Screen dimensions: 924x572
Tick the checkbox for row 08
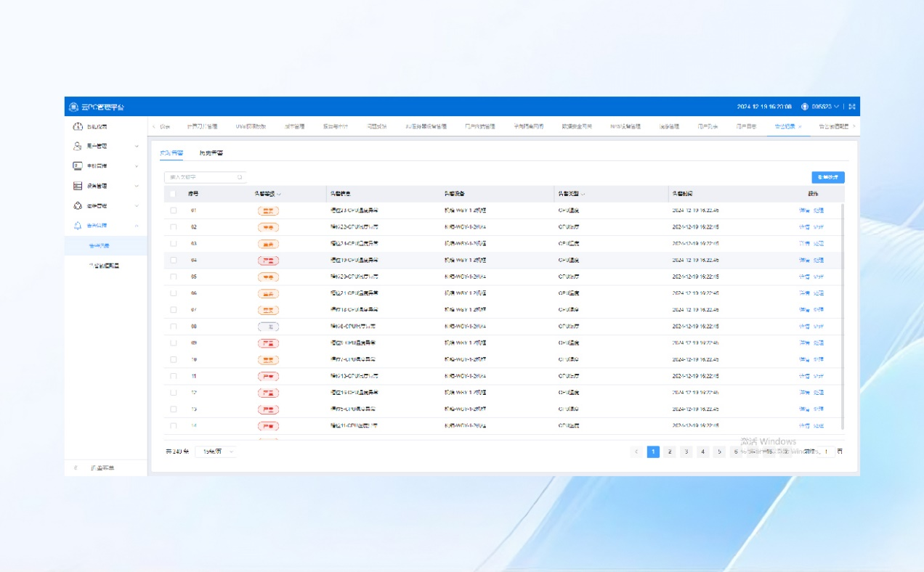(173, 327)
